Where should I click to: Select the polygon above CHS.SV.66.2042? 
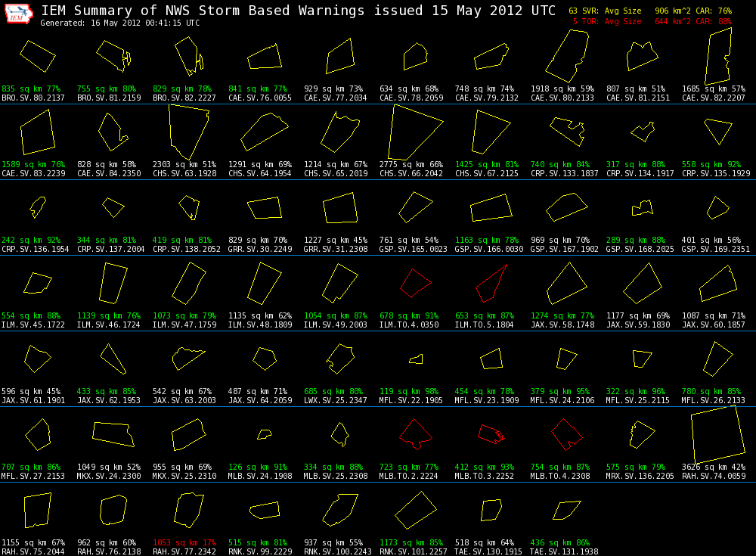point(416,132)
